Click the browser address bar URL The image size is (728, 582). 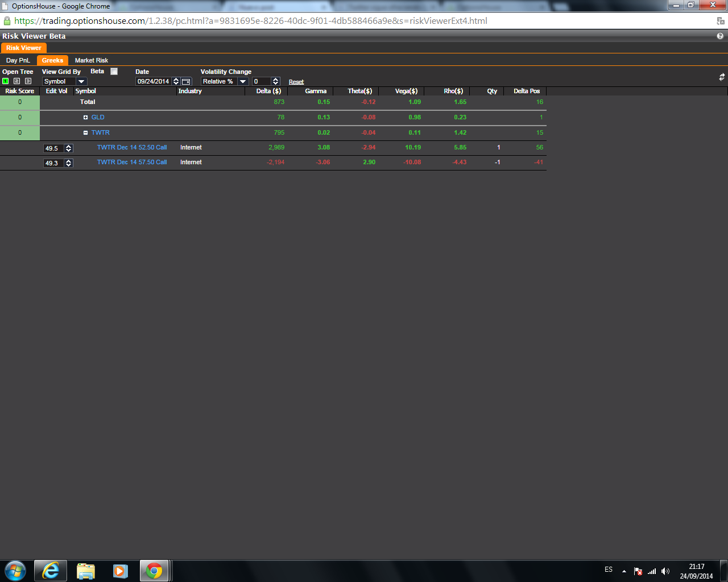[251, 21]
